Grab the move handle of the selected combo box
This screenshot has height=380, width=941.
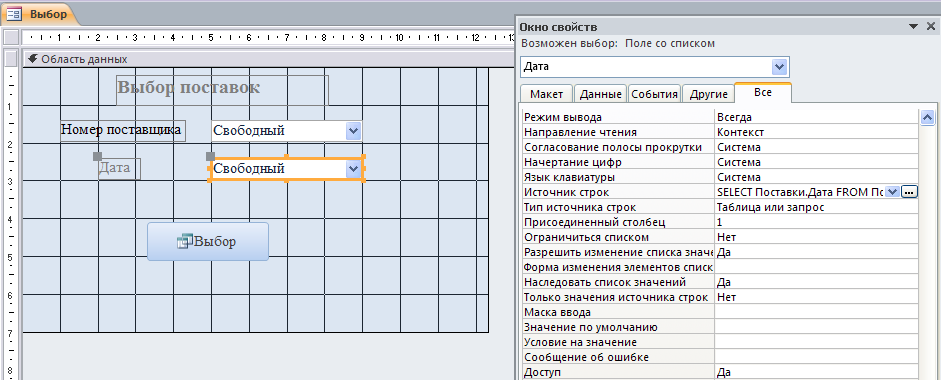(x=210, y=156)
